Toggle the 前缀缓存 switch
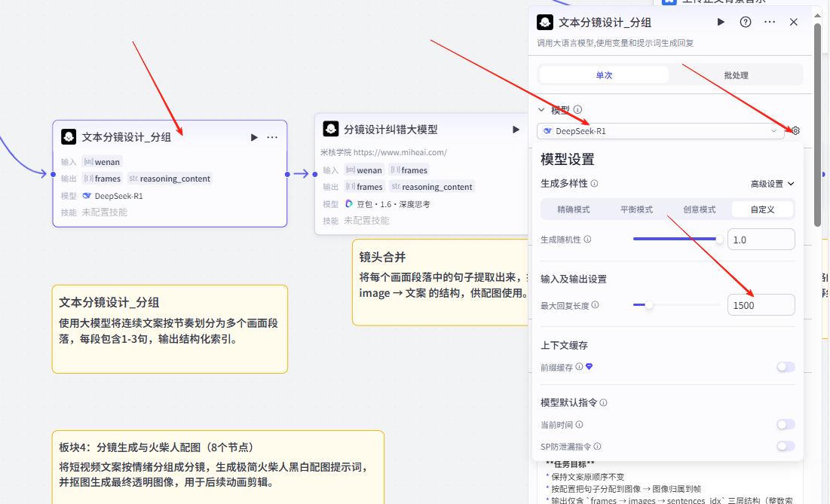The height and width of the screenshot is (504, 830). click(786, 367)
